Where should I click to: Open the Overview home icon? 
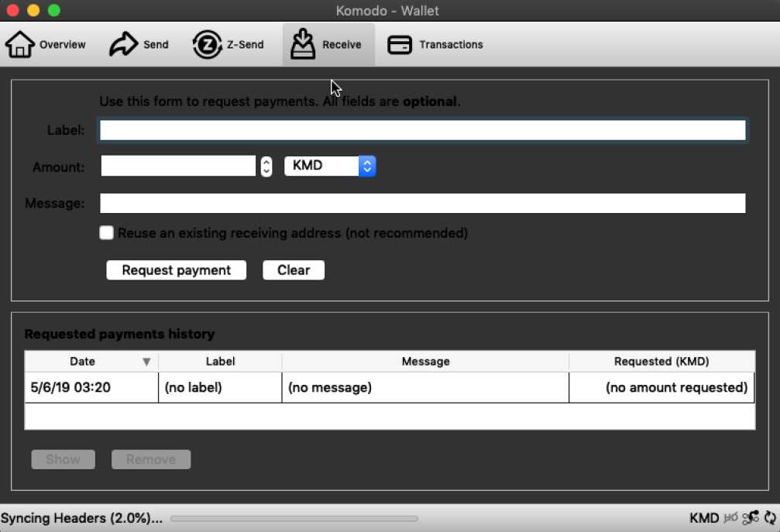(20, 44)
